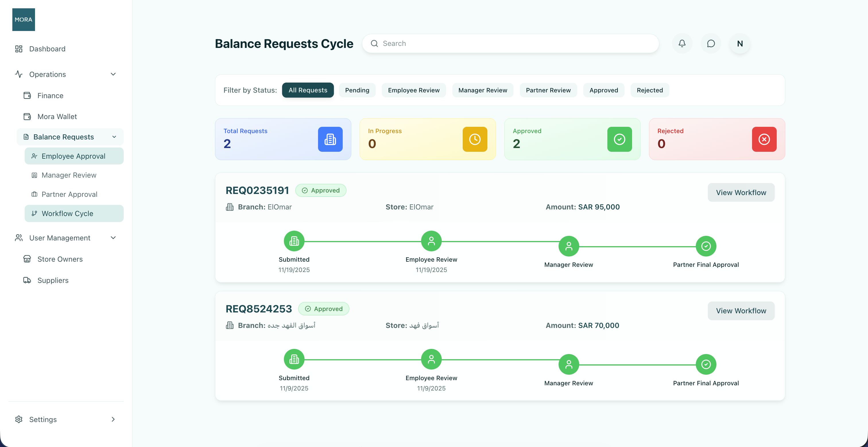Viewport: 868px width, 447px height.
Task: Click the red Rejected X icon
Action: coord(764,139)
